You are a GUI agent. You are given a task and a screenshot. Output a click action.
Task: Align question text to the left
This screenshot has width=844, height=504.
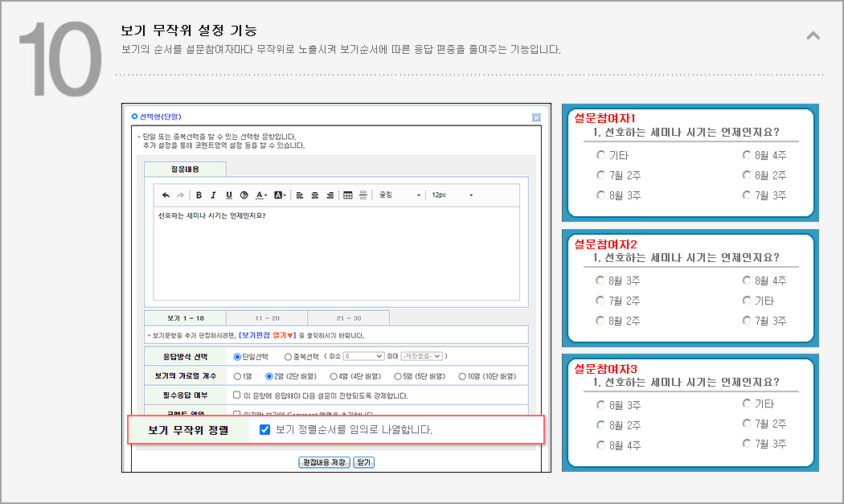(300, 195)
